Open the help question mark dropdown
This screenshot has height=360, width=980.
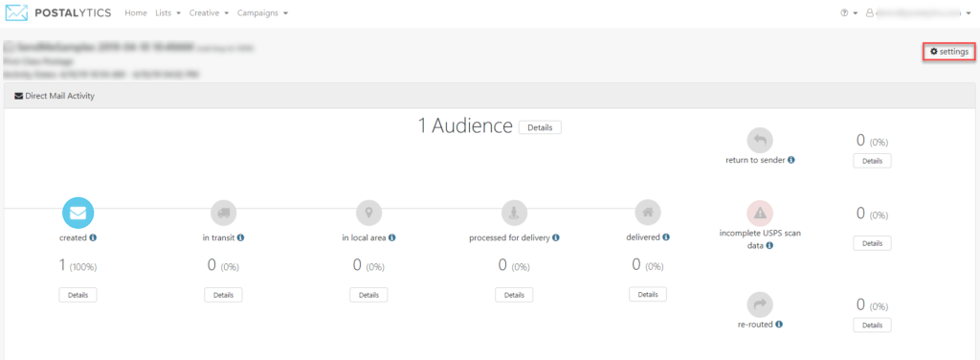pos(849,13)
